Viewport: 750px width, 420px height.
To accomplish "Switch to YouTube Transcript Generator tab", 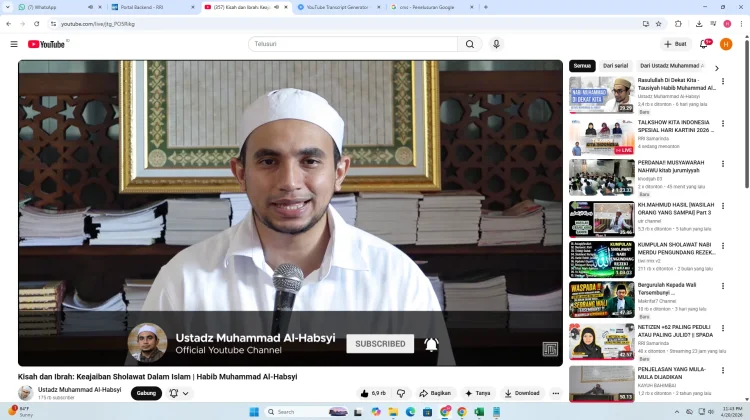I will point(338,7).
